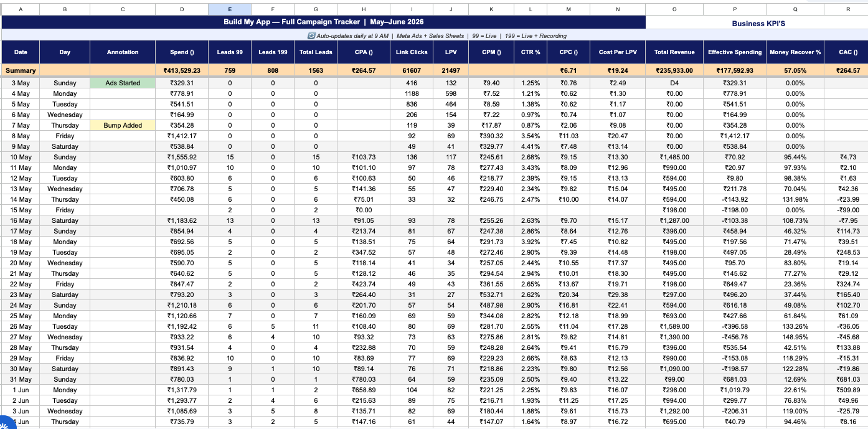Click the 15 May date cell

pyautogui.click(x=21, y=210)
